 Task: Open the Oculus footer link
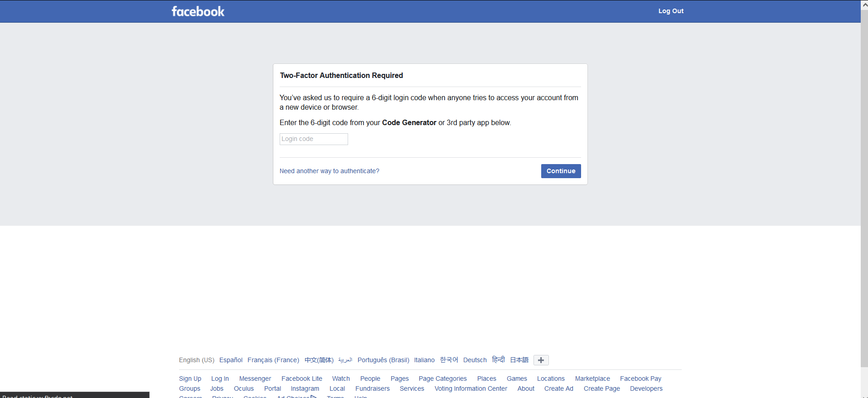[x=244, y=388]
